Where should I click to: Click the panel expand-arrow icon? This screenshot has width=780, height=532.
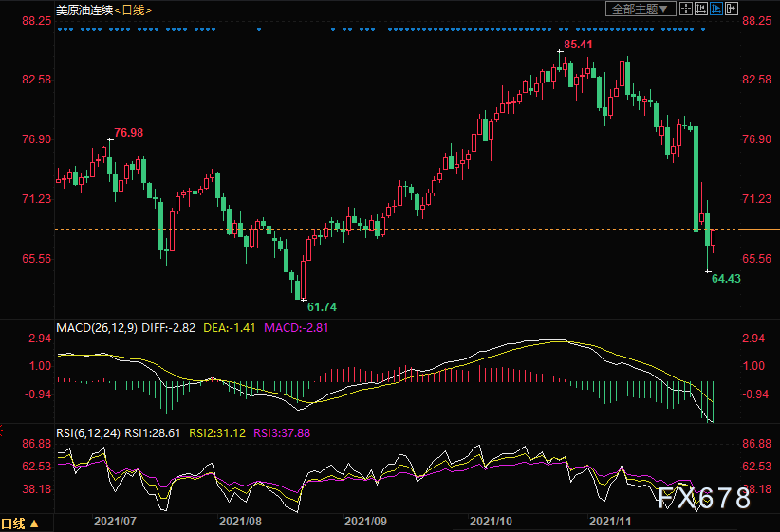732,9
